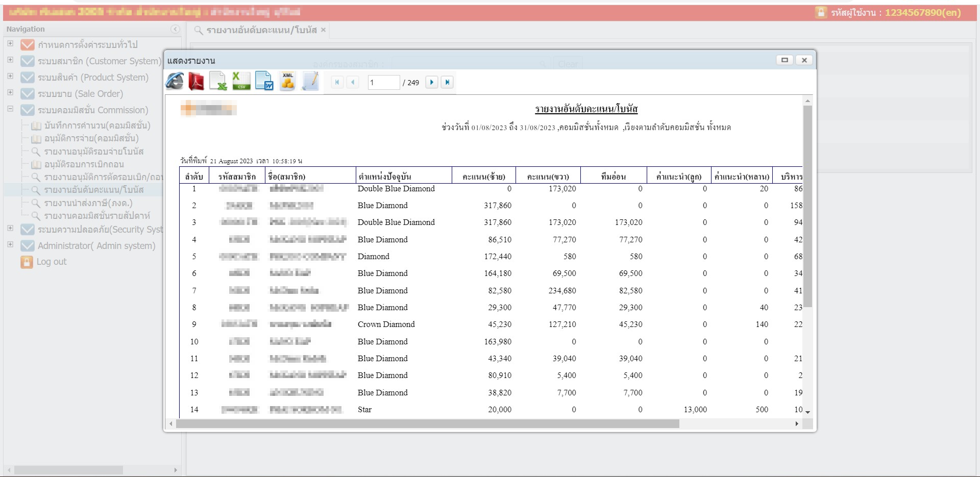Viewport: 980px width, 477px height.
Task: Collapse the Navigation panel
Action: point(175,30)
